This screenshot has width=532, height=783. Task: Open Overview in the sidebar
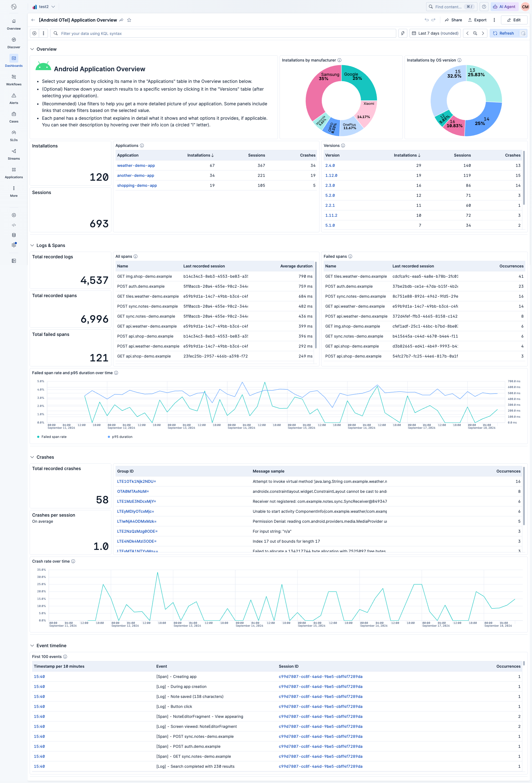point(14,24)
